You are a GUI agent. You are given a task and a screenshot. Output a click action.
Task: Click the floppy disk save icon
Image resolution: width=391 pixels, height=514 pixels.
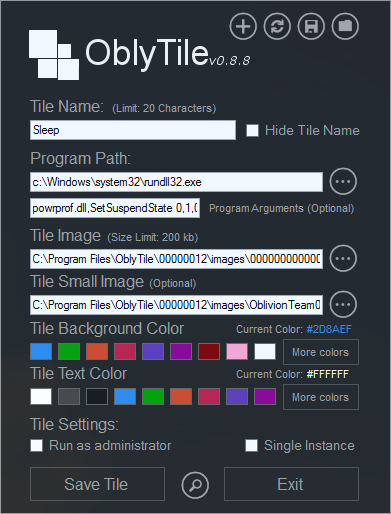311,26
